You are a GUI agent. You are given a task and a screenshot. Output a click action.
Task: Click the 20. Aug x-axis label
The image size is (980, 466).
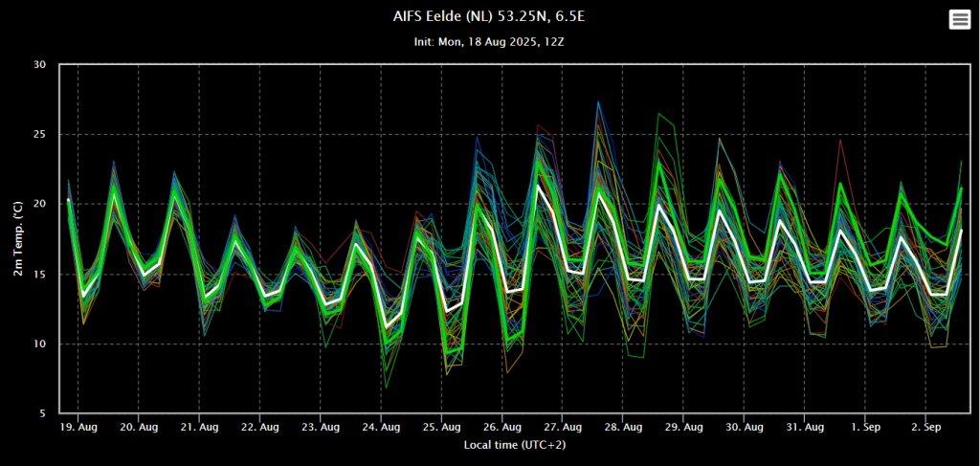139,428
